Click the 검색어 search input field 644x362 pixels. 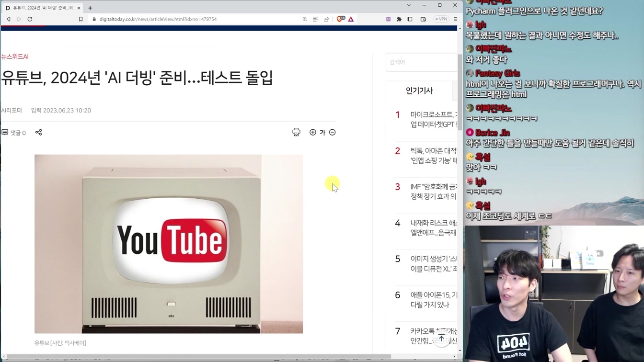point(422,62)
